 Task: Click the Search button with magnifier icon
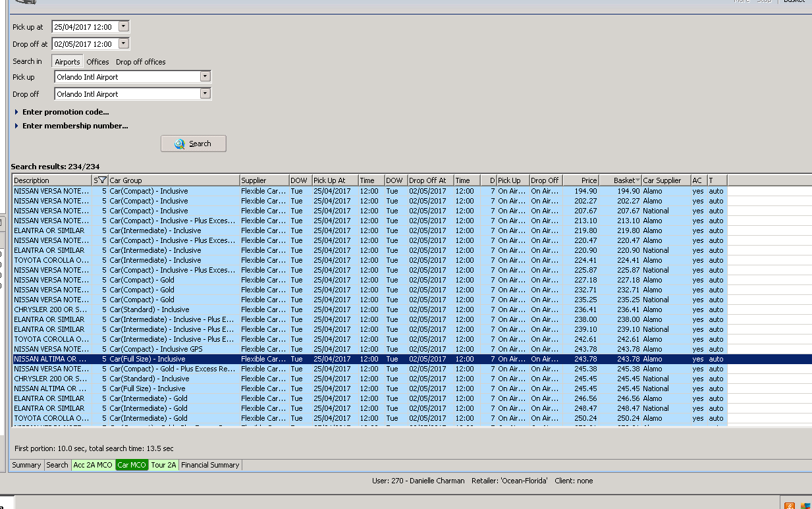point(193,144)
